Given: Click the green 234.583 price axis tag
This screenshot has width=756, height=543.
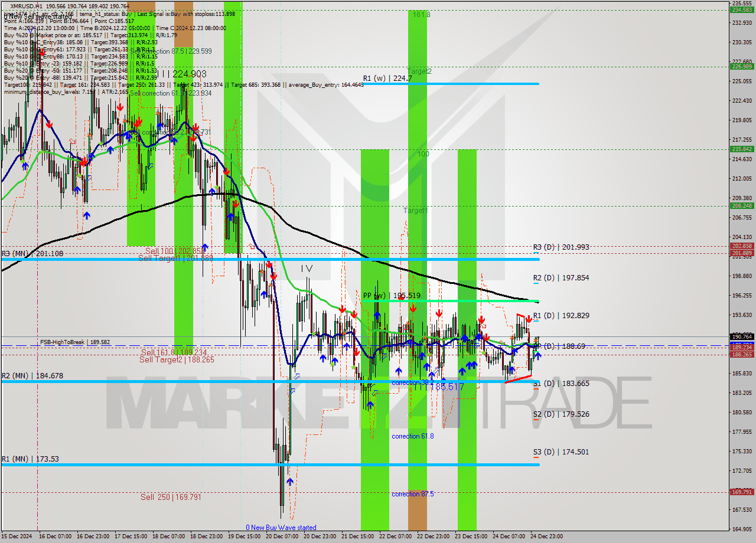Looking at the screenshot, I should [742, 10].
